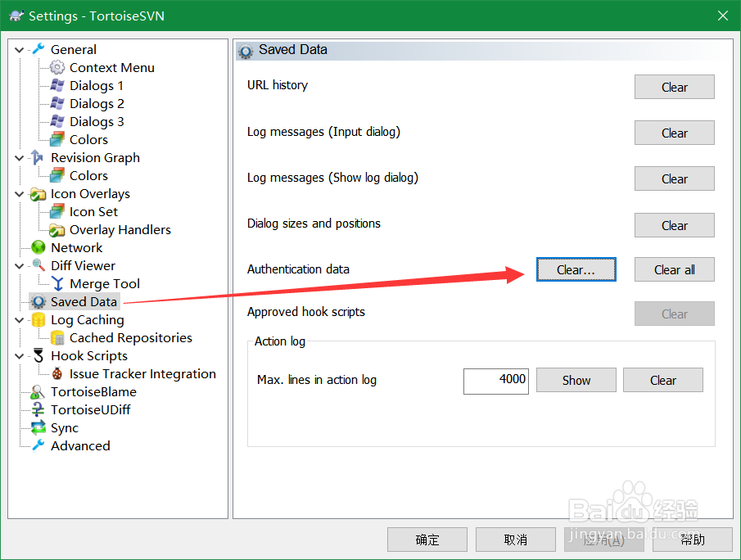Click the TortoiseBlame icon
This screenshot has width=741, height=560.
coord(38,392)
